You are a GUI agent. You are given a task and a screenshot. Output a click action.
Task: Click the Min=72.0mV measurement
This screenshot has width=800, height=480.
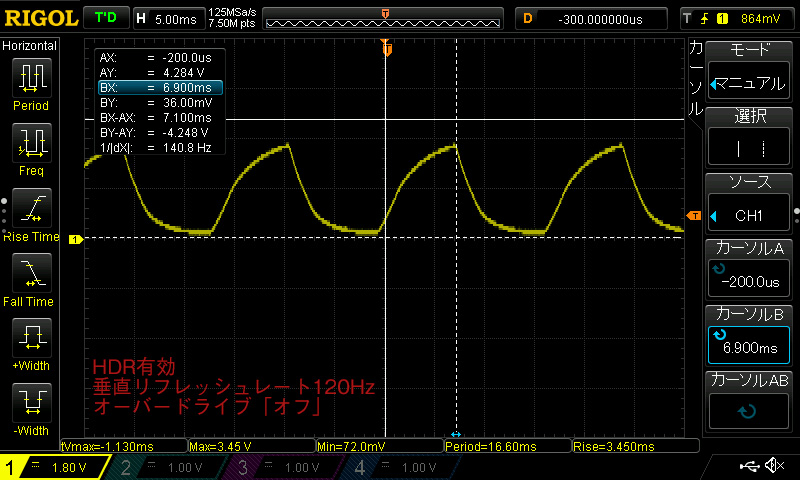click(380, 446)
